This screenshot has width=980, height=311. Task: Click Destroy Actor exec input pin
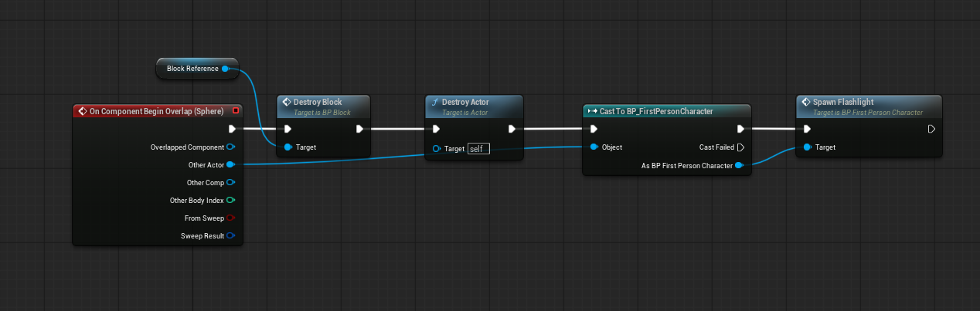click(437, 129)
